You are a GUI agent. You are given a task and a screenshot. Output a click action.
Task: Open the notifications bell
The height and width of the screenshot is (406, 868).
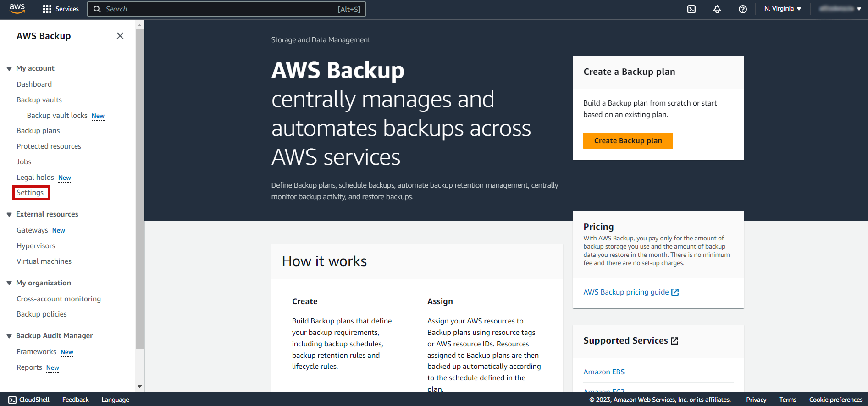717,9
